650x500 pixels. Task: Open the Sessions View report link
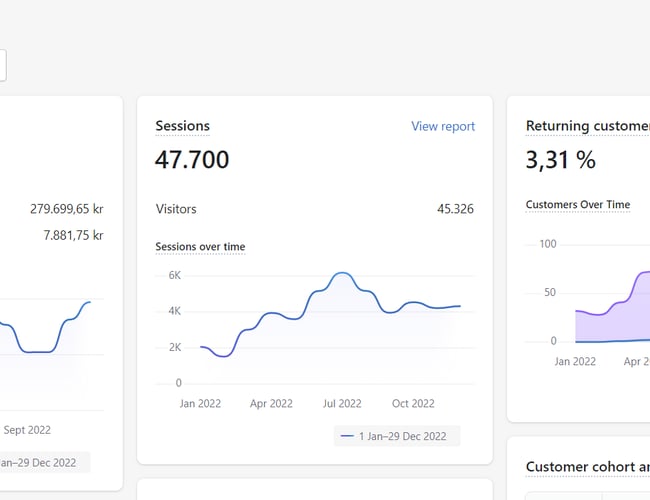point(443,126)
